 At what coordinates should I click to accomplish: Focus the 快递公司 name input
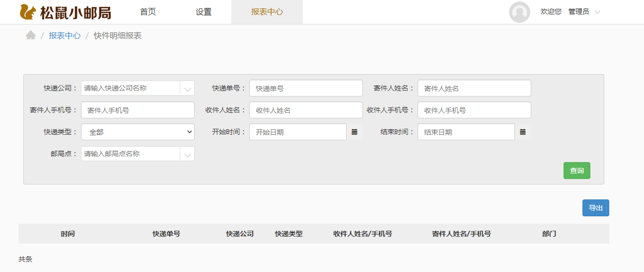(131, 89)
